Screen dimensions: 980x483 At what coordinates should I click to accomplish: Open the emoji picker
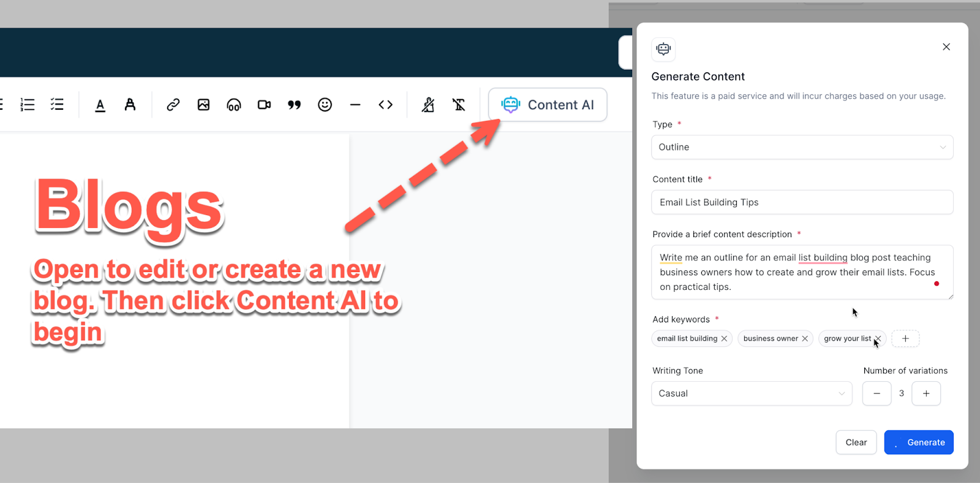tap(325, 105)
